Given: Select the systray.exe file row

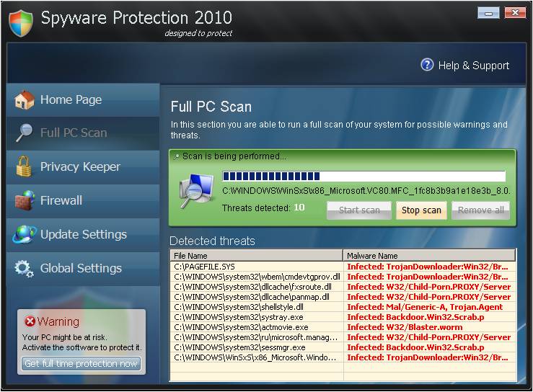Looking at the screenshot, I should click(x=343, y=317).
